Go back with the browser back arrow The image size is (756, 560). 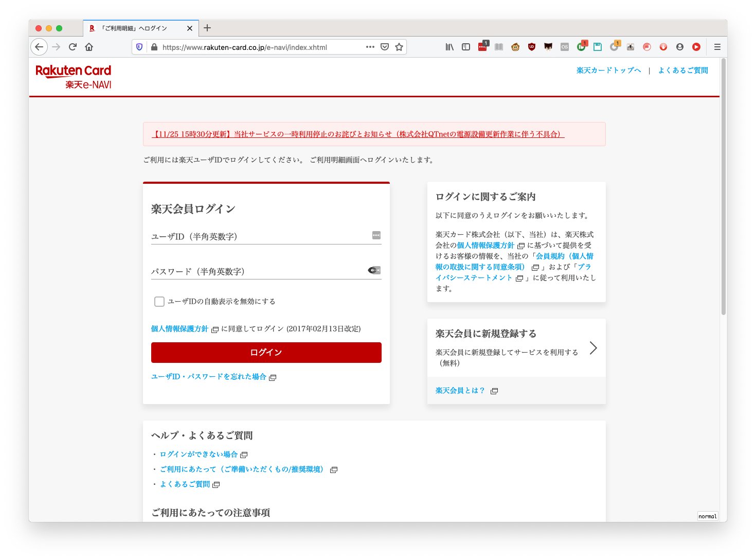point(39,47)
